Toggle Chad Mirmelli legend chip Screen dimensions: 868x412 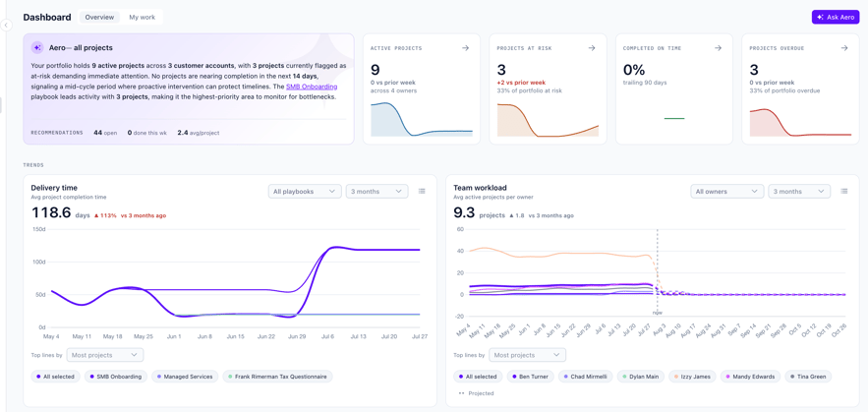tap(584, 377)
